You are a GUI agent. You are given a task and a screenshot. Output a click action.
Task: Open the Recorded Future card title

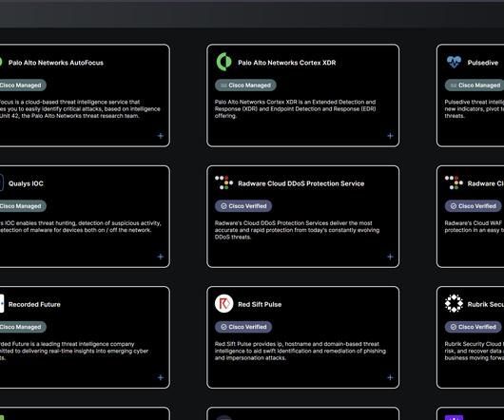point(34,304)
